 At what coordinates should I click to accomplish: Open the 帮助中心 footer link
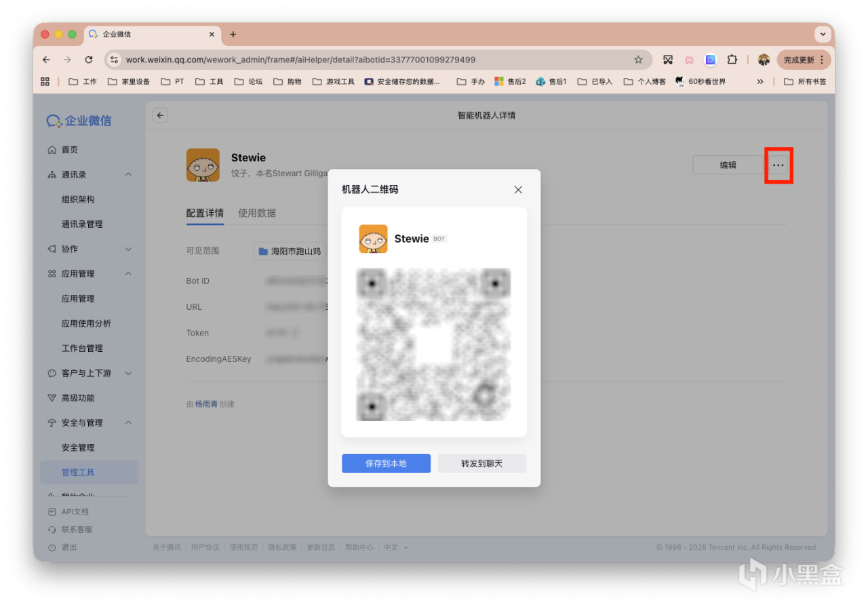359,548
